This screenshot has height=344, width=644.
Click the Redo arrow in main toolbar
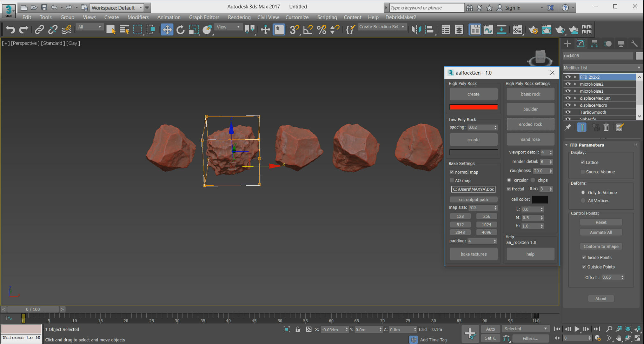[x=24, y=30]
